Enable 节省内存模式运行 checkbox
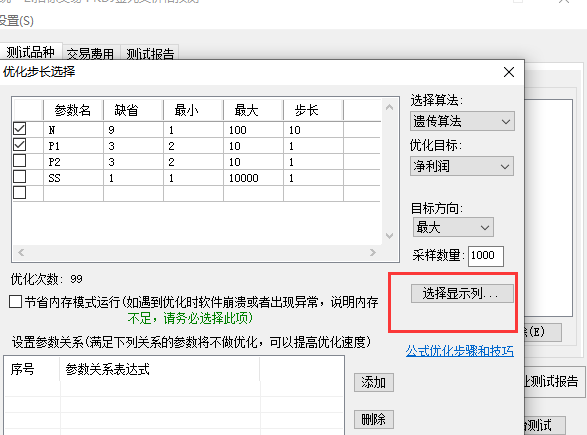The width and height of the screenshot is (587, 435). click(15, 301)
